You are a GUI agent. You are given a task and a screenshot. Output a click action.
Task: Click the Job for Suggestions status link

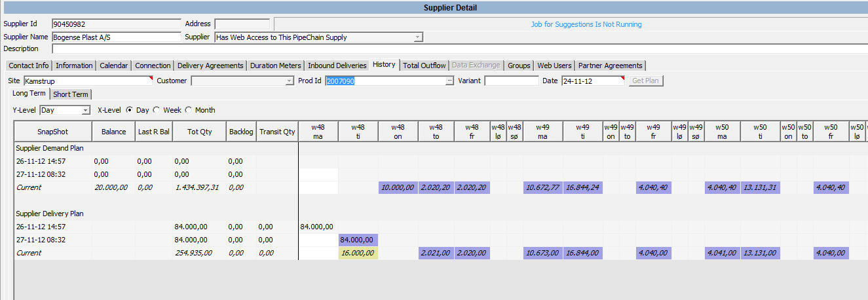[x=586, y=24]
